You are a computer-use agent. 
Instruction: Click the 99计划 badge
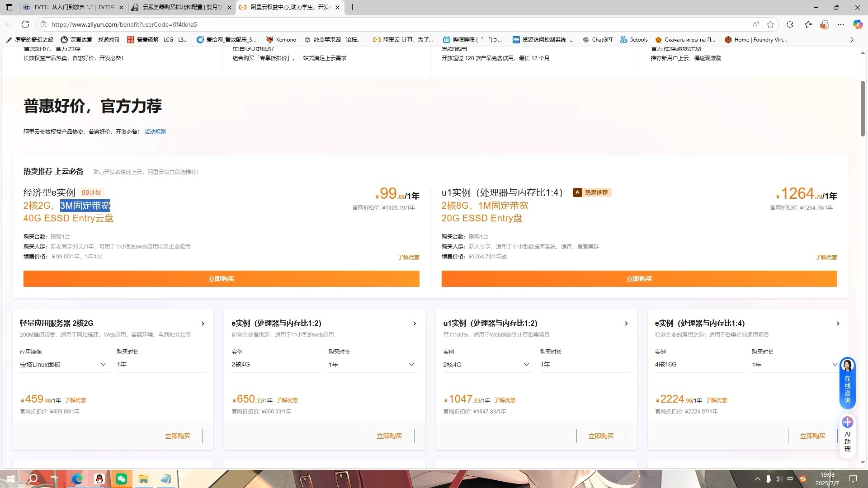pos(91,192)
